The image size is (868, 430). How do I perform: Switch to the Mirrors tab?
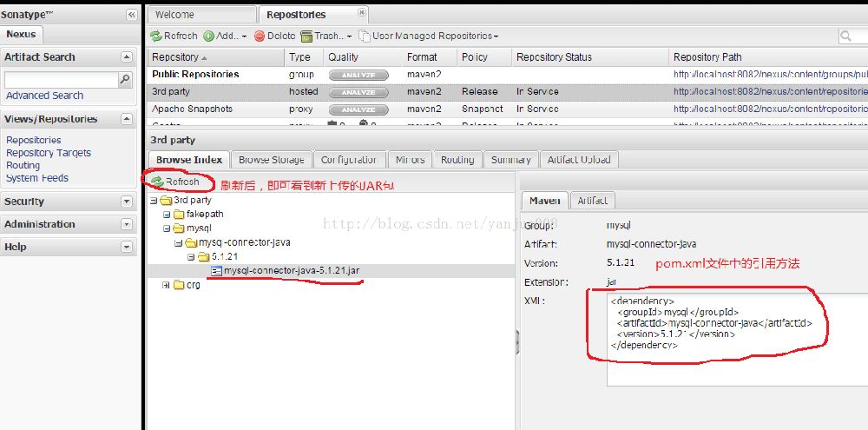411,160
